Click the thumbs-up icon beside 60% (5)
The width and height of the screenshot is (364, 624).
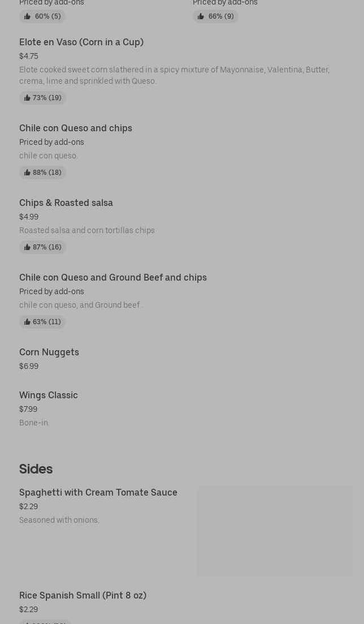click(27, 16)
